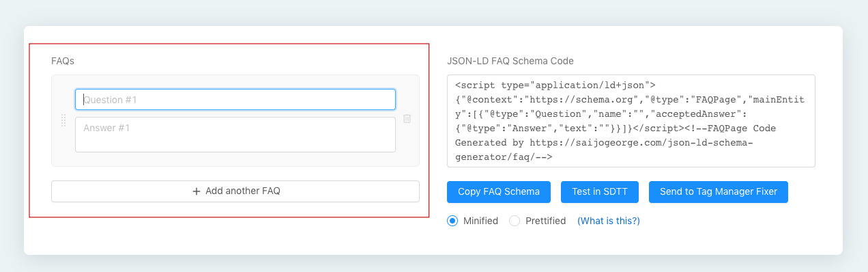Add another FAQ entry
Screen dimensions: 868x272
click(x=235, y=191)
